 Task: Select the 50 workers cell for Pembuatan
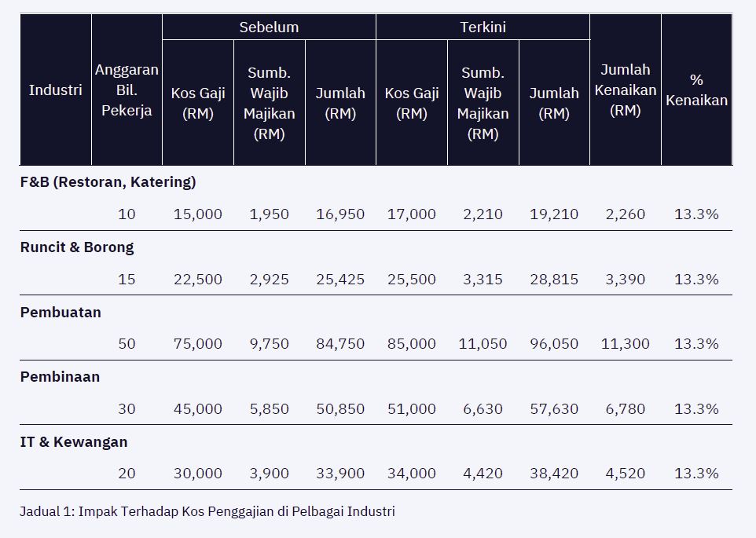127,344
